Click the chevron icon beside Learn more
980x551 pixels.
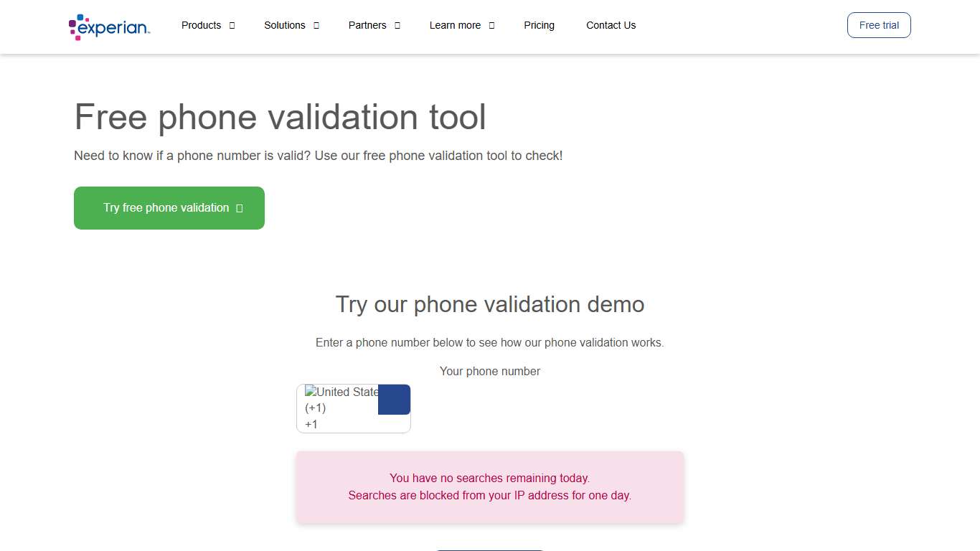click(491, 25)
